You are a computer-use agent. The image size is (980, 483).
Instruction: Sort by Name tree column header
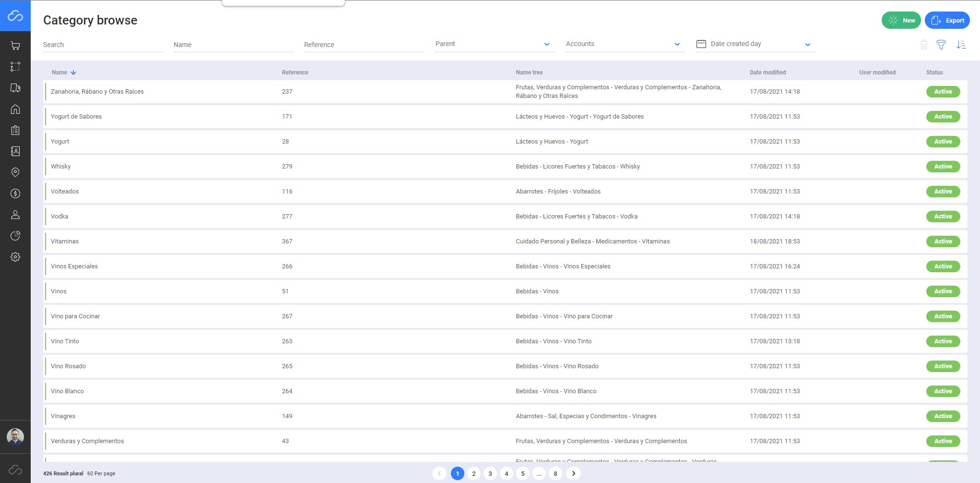pyautogui.click(x=529, y=72)
